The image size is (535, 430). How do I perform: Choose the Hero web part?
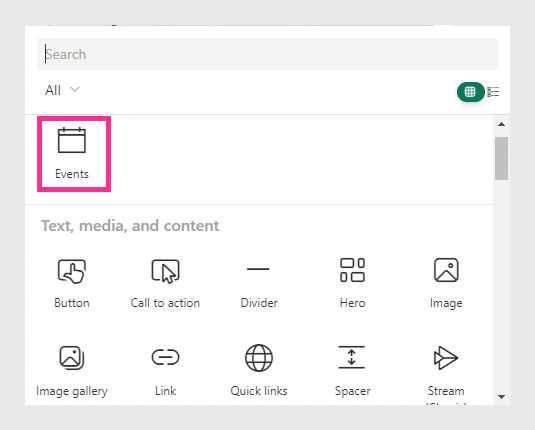point(352,283)
